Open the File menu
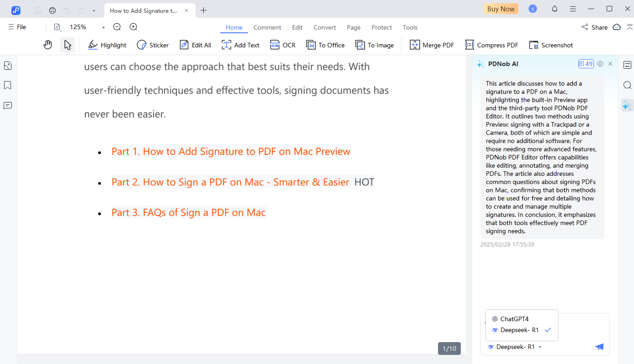634x364 pixels. [x=17, y=27]
